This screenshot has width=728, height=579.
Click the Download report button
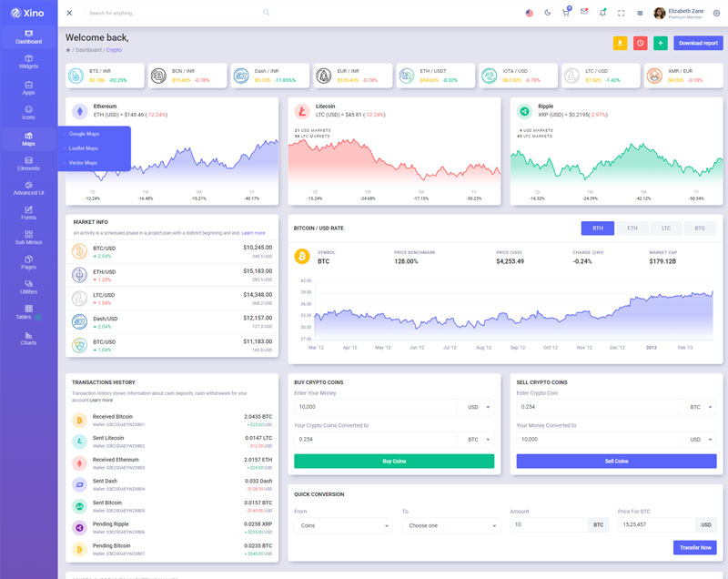point(698,43)
